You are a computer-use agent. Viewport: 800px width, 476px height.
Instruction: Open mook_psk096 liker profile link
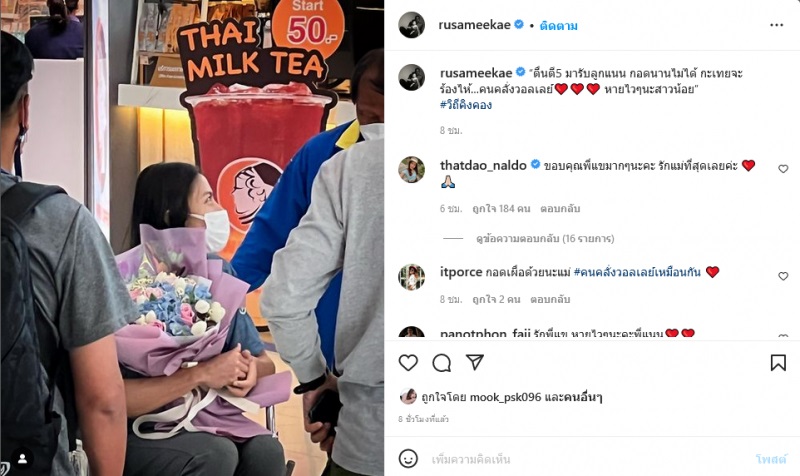pyautogui.click(x=505, y=397)
